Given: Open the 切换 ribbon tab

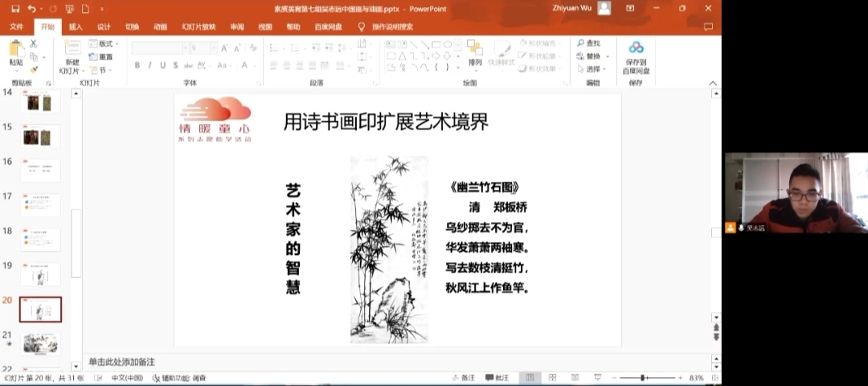Looking at the screenshot, I should 132,27.
